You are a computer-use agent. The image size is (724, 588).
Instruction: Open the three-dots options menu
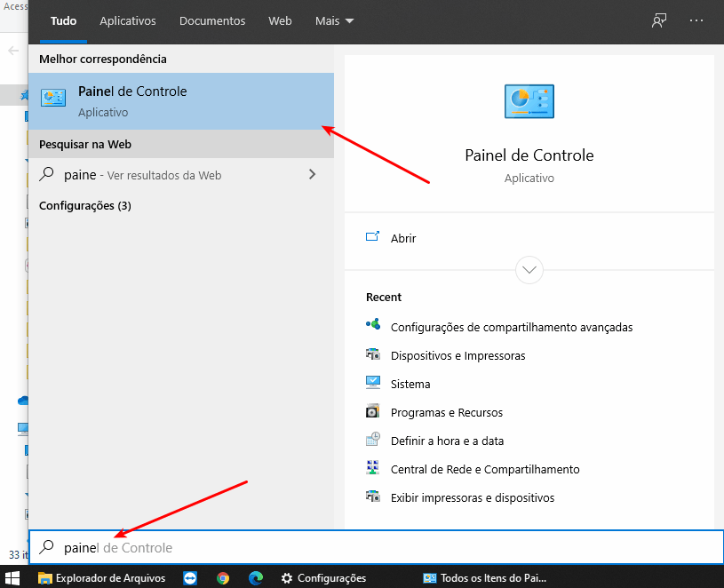(696, 20)
